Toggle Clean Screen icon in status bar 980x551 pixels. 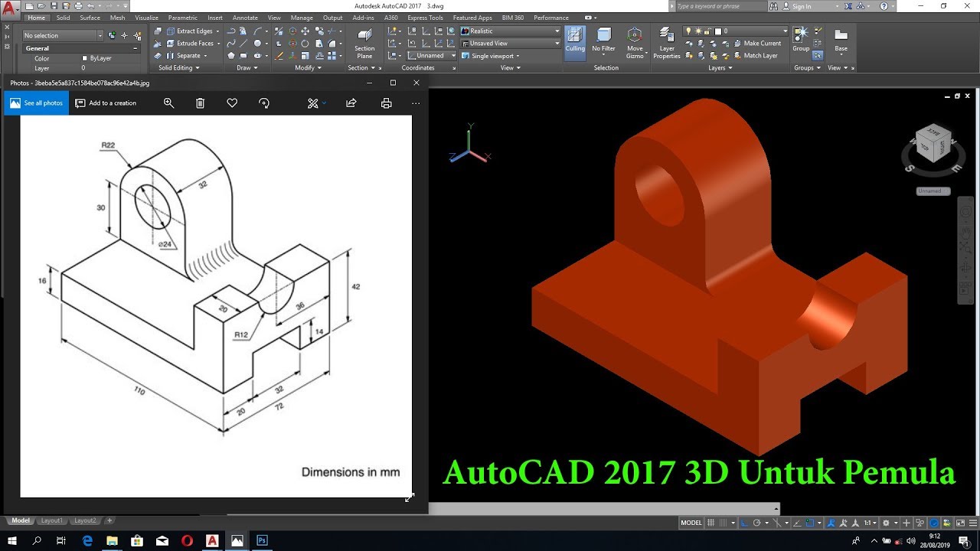tap(959, 523)
